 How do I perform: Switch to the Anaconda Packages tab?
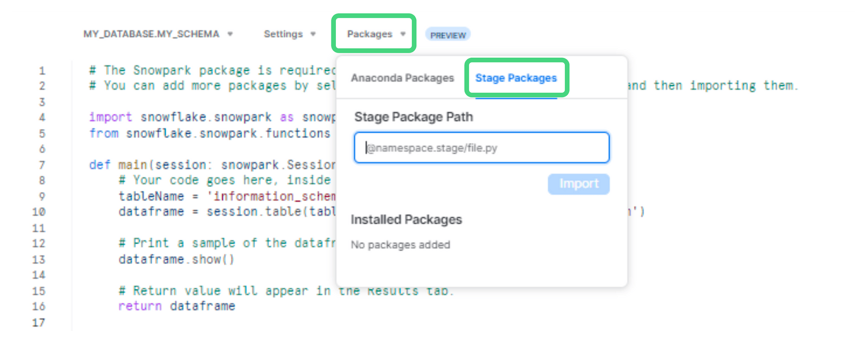402,78
